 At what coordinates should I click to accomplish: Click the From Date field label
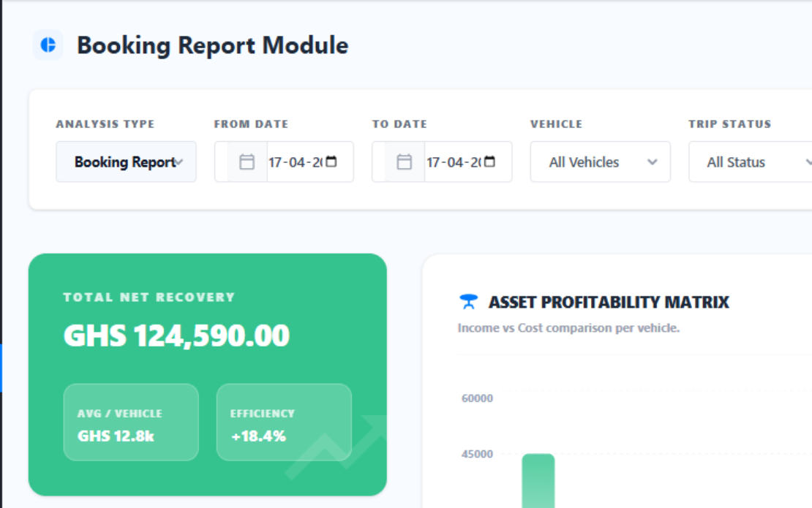251,124
